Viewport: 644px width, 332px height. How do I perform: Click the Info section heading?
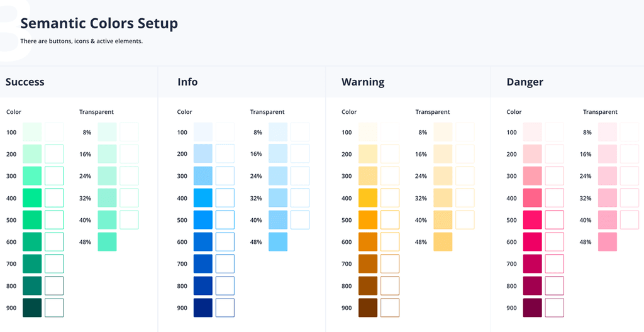187,82
